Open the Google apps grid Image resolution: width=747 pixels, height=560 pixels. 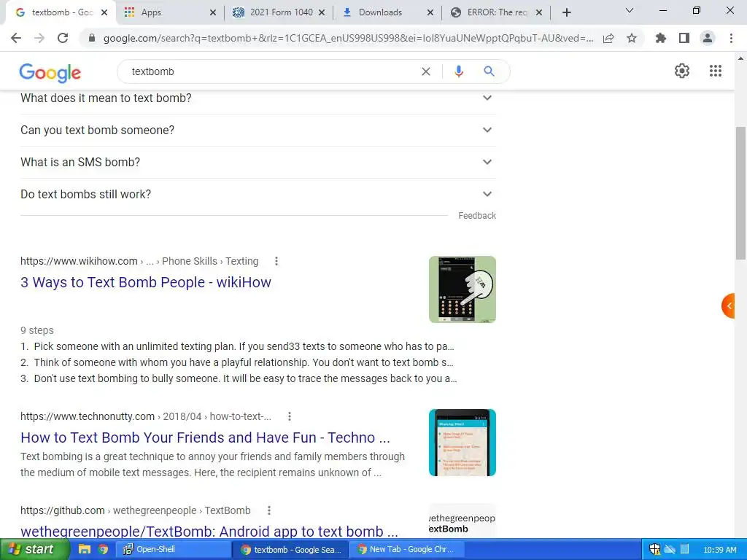(716, 71)
